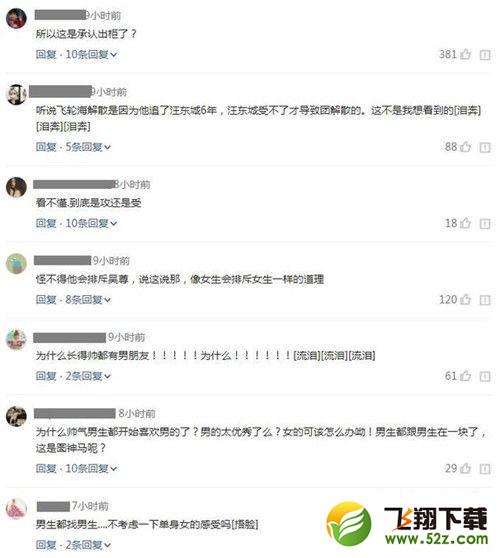Screen dimensions: 500x558
Task: Like the comment with 88 likes
Action: (x=465, y=146)
